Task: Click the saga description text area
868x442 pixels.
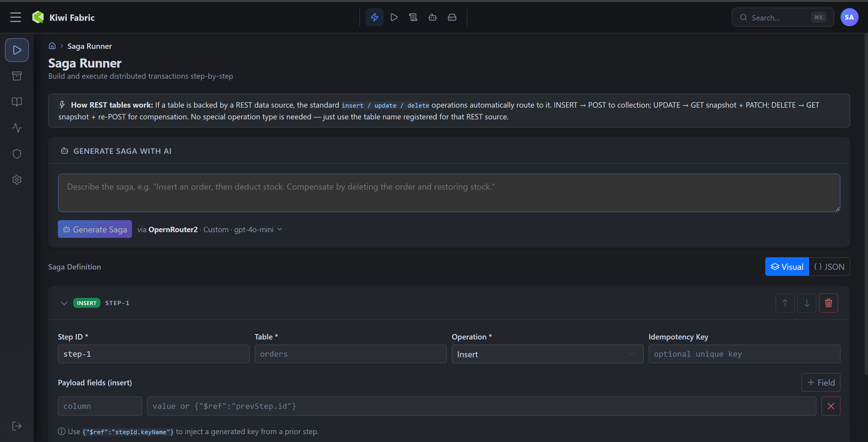Action: [449, 193]
